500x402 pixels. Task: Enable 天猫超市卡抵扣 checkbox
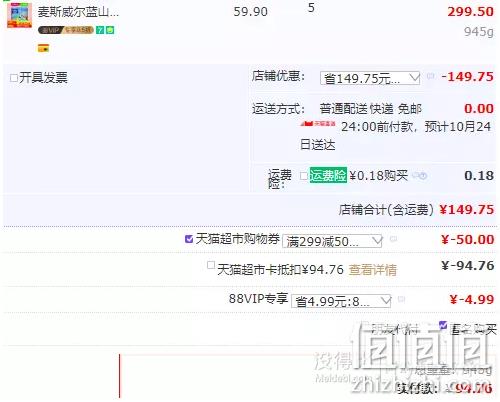[211, 265]
